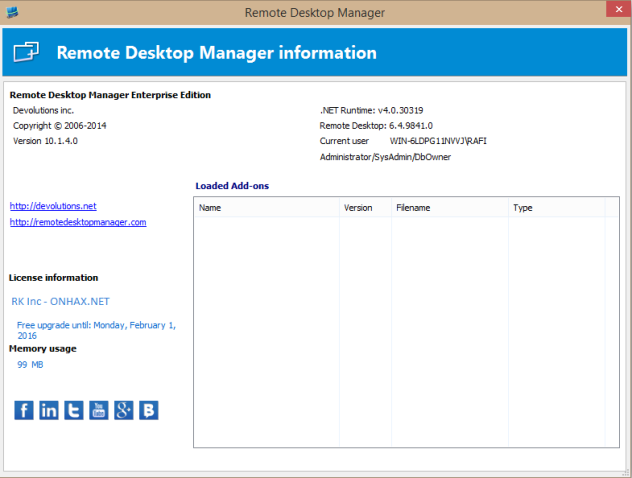Click the Free upgrade until date text
The width and height of the screenshot is (632, 478).
click(96, 330)
